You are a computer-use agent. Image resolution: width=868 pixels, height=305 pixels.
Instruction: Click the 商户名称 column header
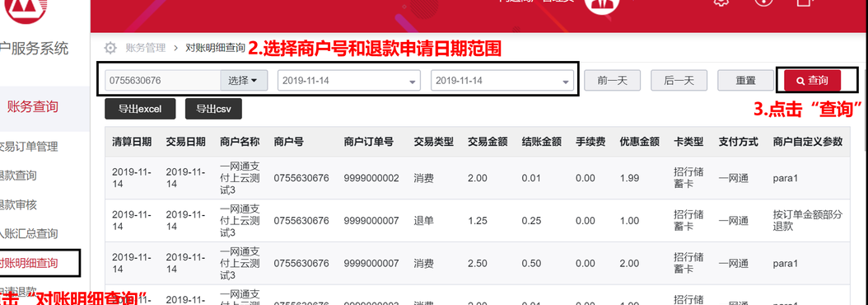point(240,142)
